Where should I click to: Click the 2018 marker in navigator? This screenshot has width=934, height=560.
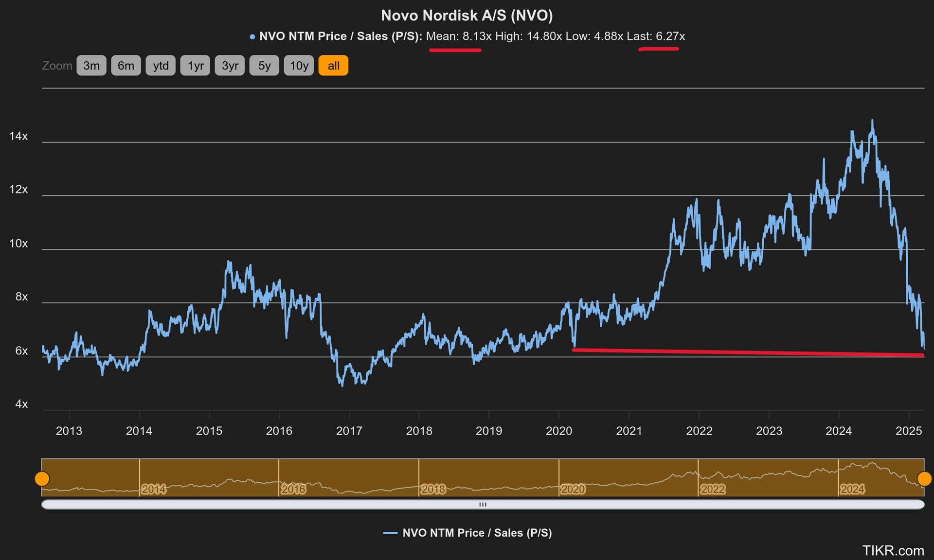point(433,489)
